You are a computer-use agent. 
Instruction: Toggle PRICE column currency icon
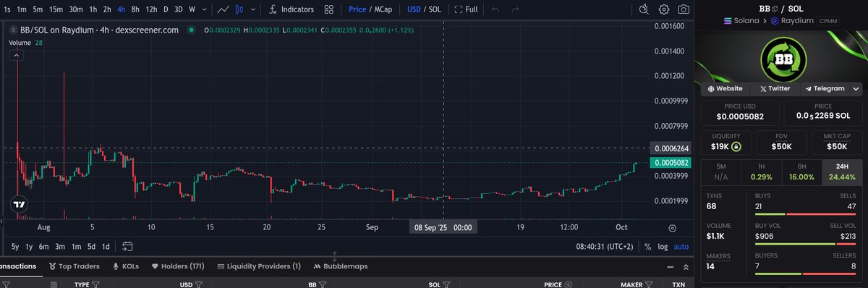568,284
